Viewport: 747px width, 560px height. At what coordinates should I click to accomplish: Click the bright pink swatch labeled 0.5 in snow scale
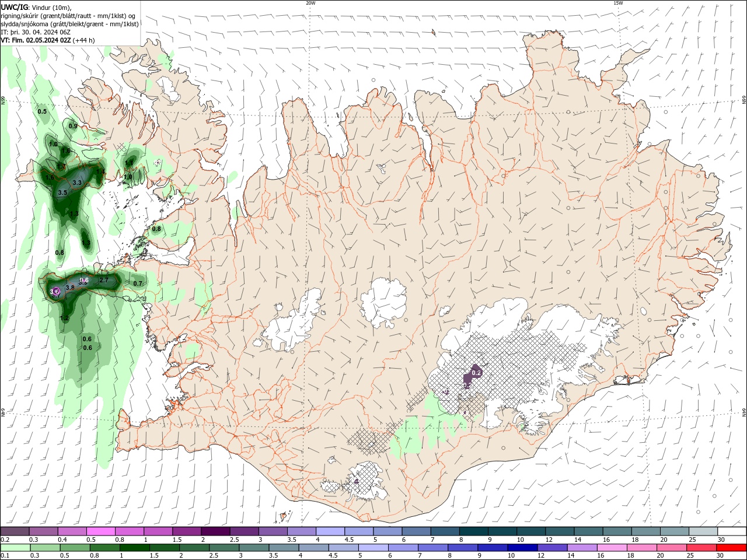pos(100,531)
